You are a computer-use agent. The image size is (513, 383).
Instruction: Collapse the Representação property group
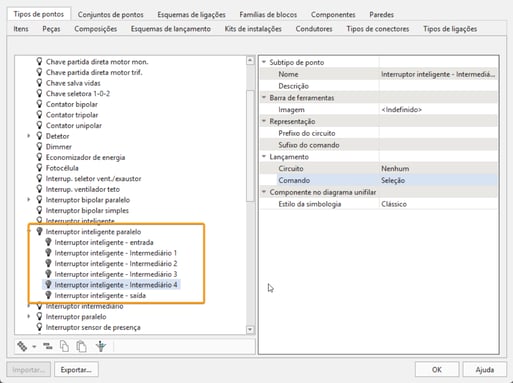264,121
